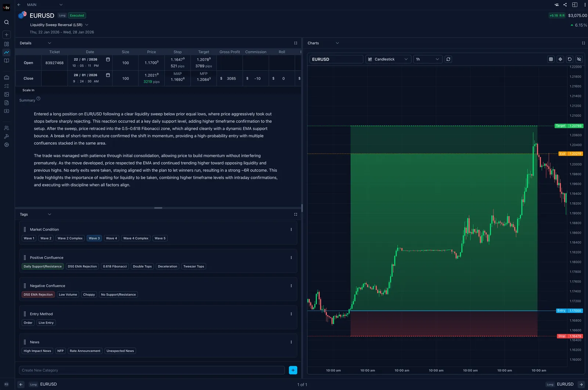The width and height of the screenshot is (588, 390).
Task: Open the settings gear icon in the sidebar
Action: (x=7, y=145)
